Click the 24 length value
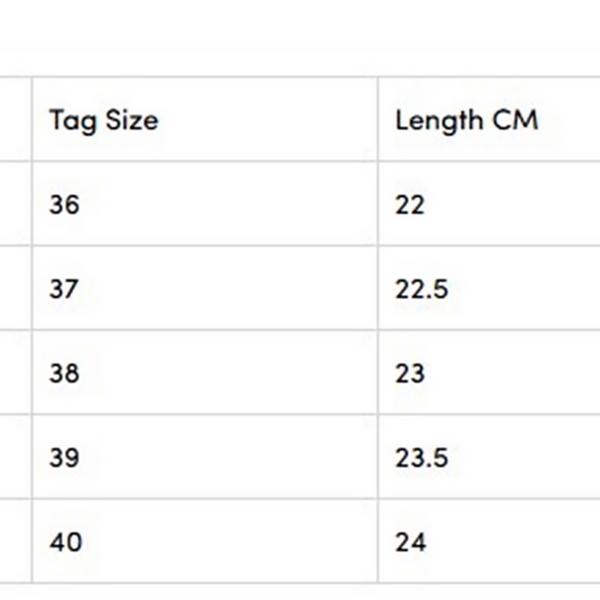This screenshot has width=600, height=600. tap(410, 542)
